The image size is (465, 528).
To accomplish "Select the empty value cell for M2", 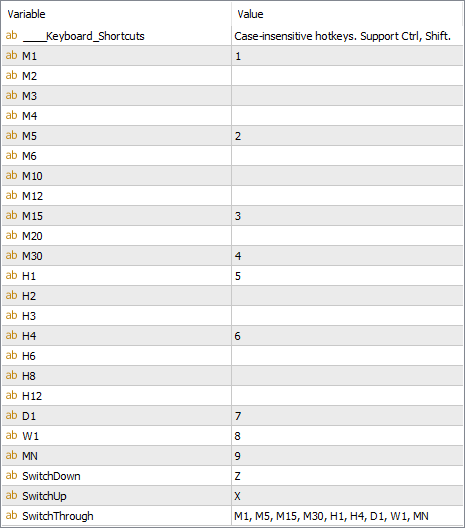I will click(x=347, y=75).
